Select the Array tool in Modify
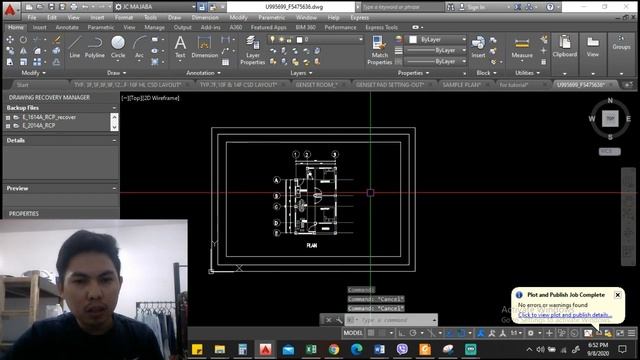Image resolution: width=640 pixels, height=360 pixels. (37, 62)
